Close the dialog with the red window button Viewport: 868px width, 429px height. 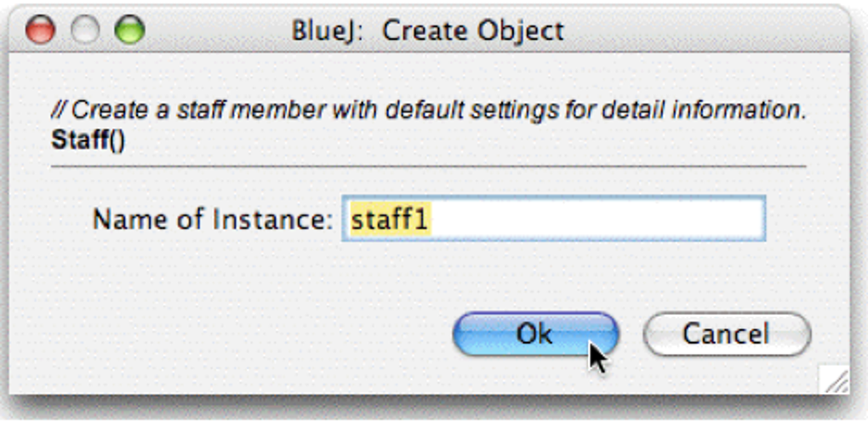[x=40, y=29]
